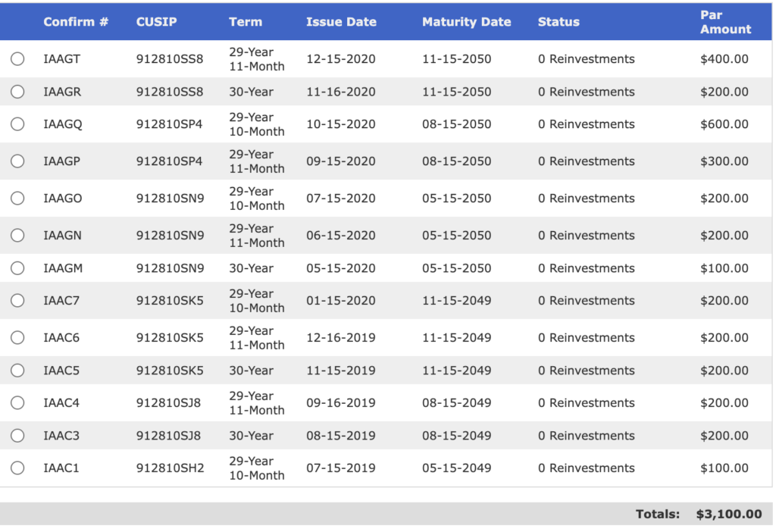Select radio button for confirm IAAC5

(x=17, y=371)
